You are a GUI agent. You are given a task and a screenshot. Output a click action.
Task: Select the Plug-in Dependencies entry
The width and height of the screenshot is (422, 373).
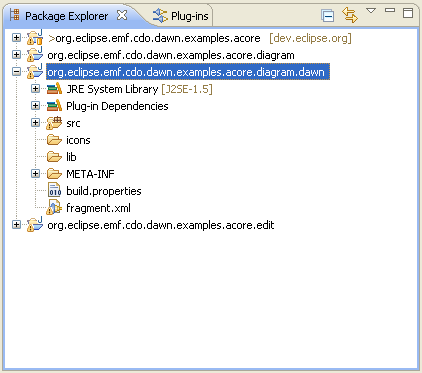pyautogui.click(x=117, y=106)
